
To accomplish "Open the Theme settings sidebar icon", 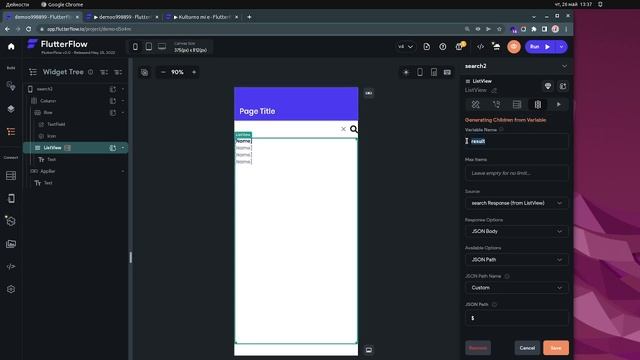I will coord(11,86).
